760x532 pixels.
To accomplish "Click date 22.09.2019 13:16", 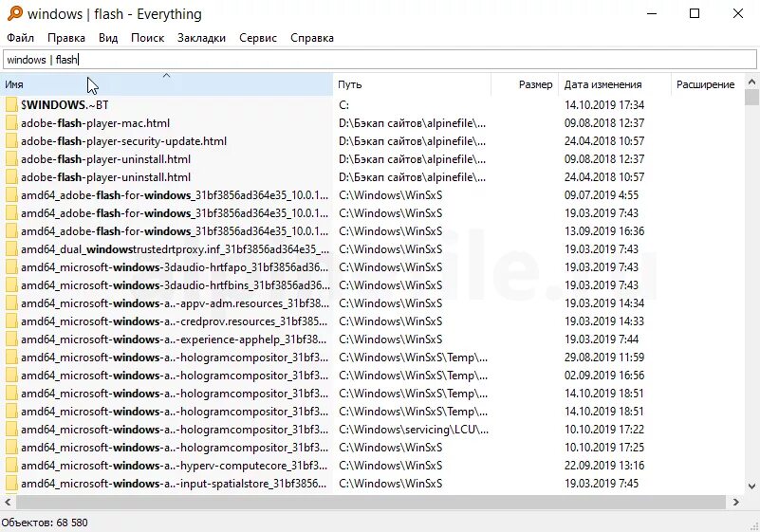I will click(604, 465).
